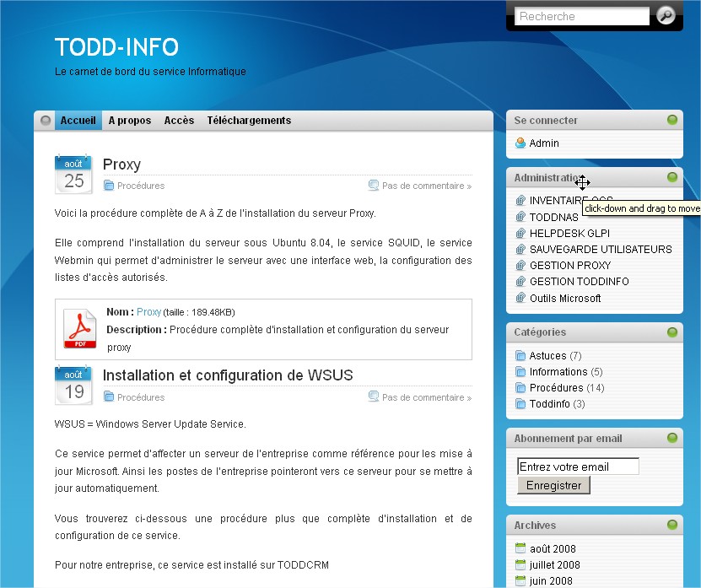The width and height of the screenshot is (701, 588).
Task: Open Installation et configuration de WSUS title
Action: 228,375
